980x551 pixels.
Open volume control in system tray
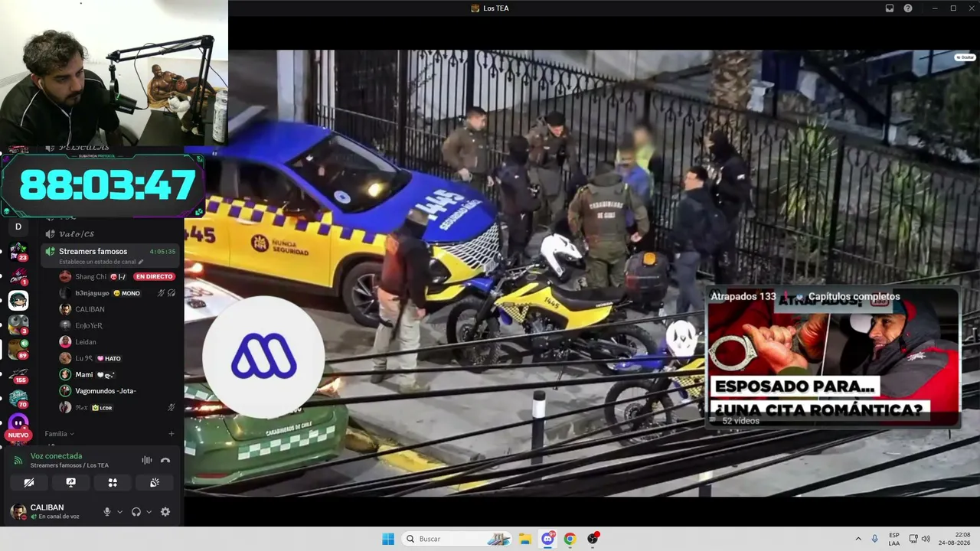click(x=926, y=539)
